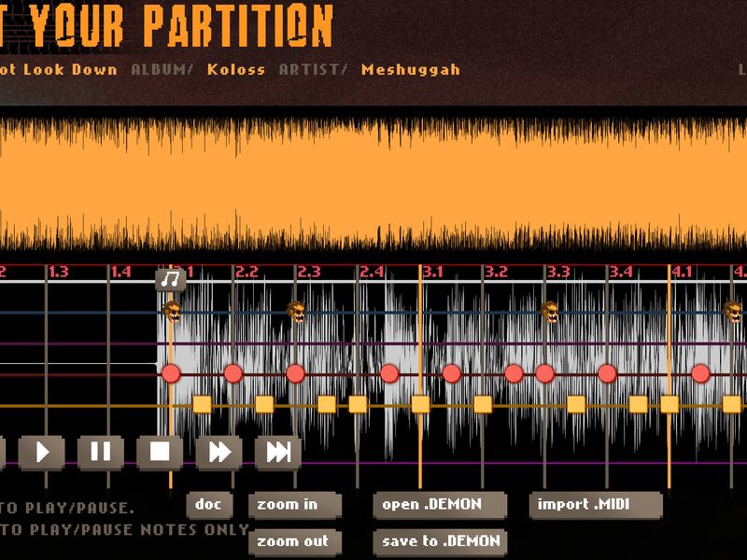This screenshot has width=747, height=560.
Task: Jump to beat marker 3.4
Action: coord(621,272)
